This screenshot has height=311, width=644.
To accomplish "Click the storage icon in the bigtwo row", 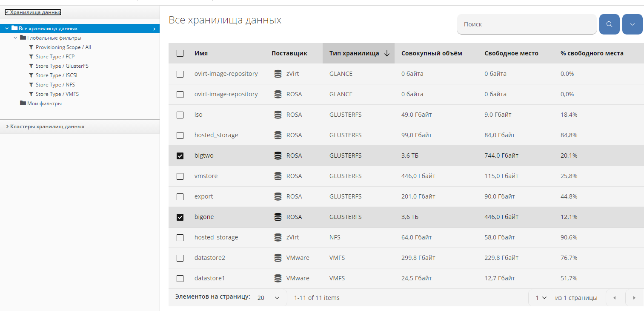I will (278, 155).
